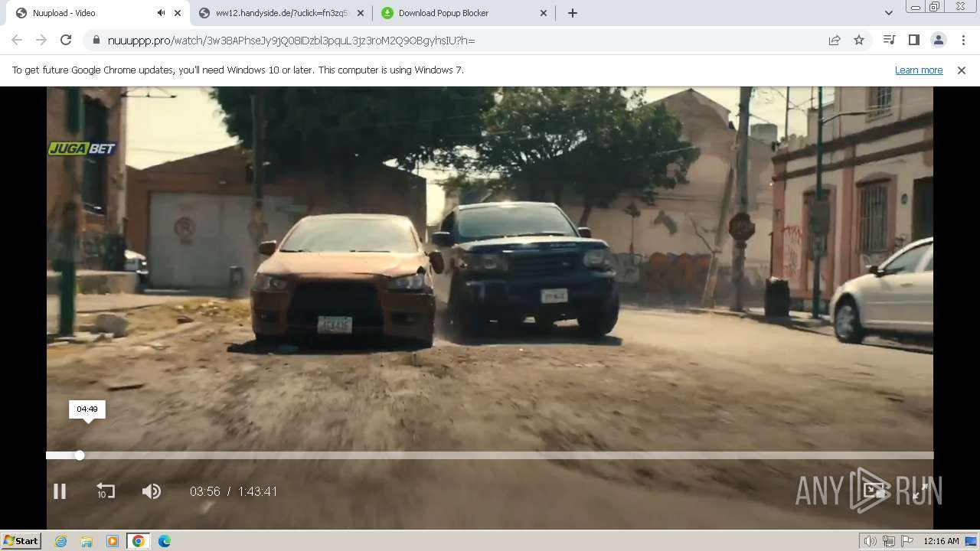Viewport: 980px width, 551px height.
Task: Rewind video 10 seconds
Action: tap(105, 491)
